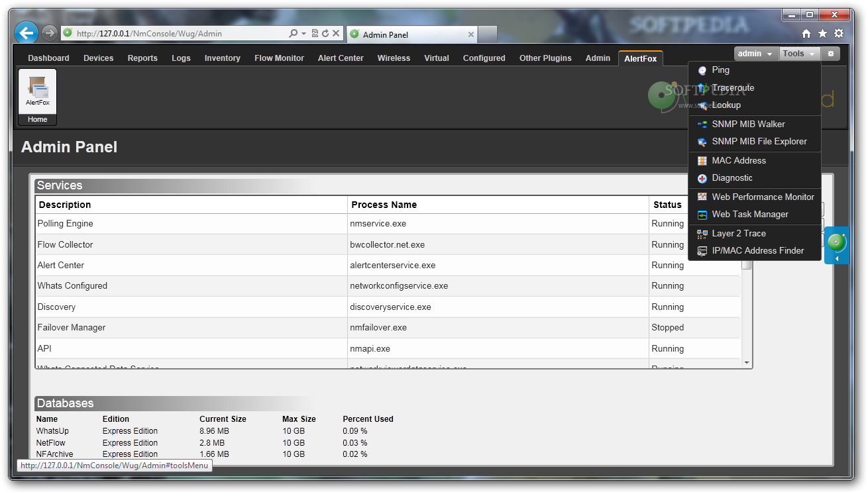868x494 pixels.
Task: Click the SNMP MIB Walker icon
Action: tap(702, 124)
